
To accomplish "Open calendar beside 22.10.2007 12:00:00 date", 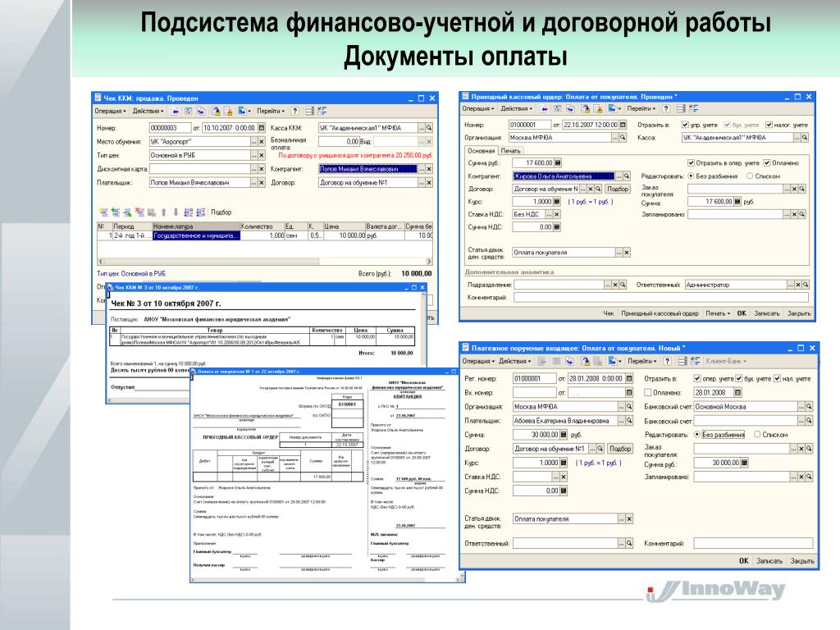I will [623, 125].
